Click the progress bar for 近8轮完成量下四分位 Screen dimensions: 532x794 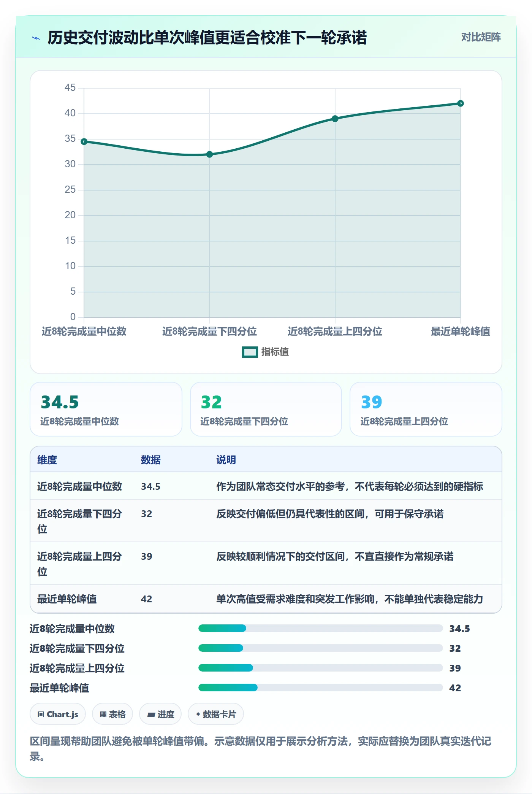point(320,648)
